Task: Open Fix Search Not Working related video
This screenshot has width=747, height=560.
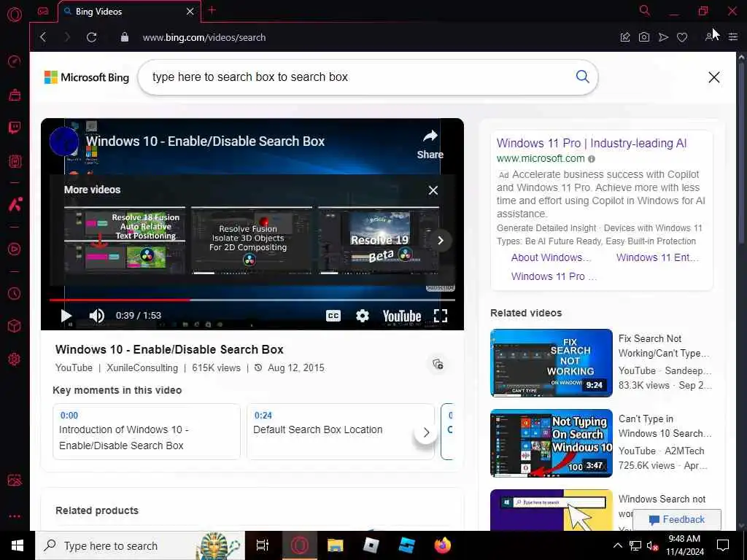Action: 551,363
